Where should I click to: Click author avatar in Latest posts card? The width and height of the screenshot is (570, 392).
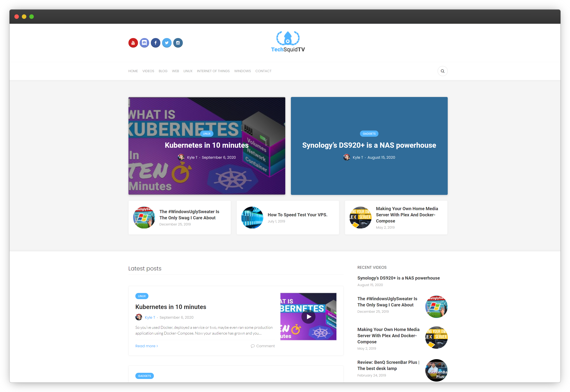(139, 317)
